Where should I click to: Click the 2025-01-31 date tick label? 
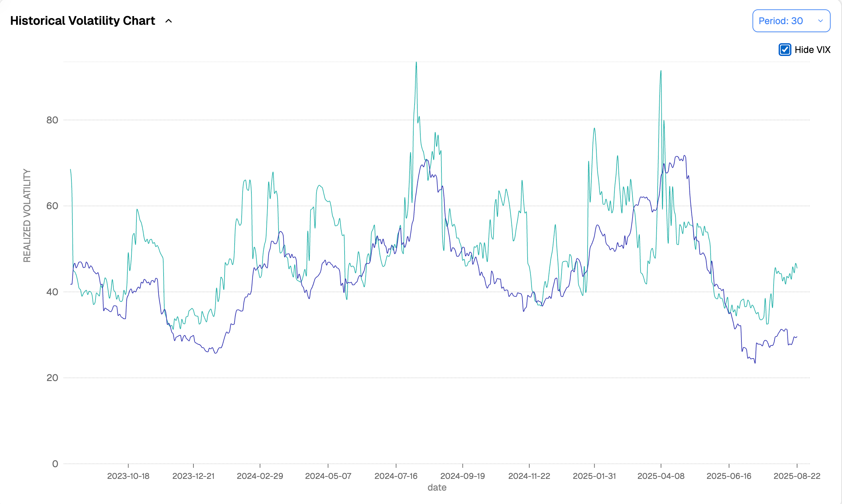pyautogui.click(x=594, y=476)
